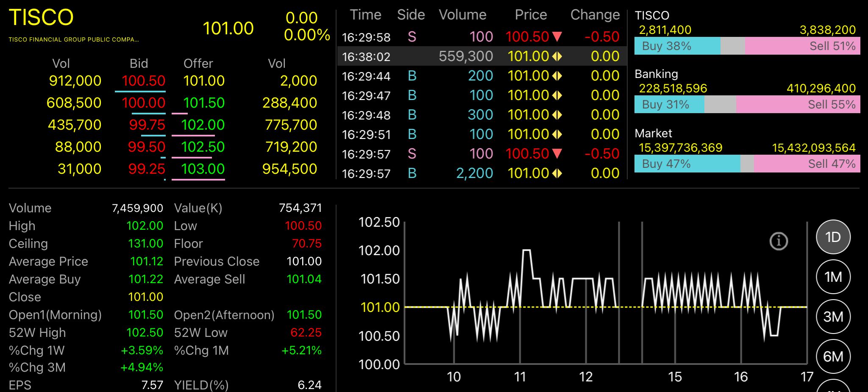Select bid price 99.25

pyautogui.click(x=147, y=169)
